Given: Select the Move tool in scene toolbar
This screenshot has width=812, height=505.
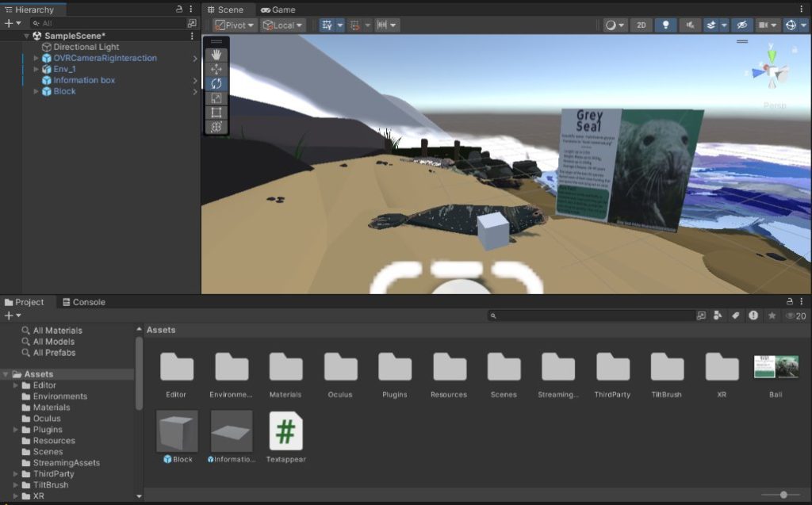Looking at the screenshot, I should point(216,70).
